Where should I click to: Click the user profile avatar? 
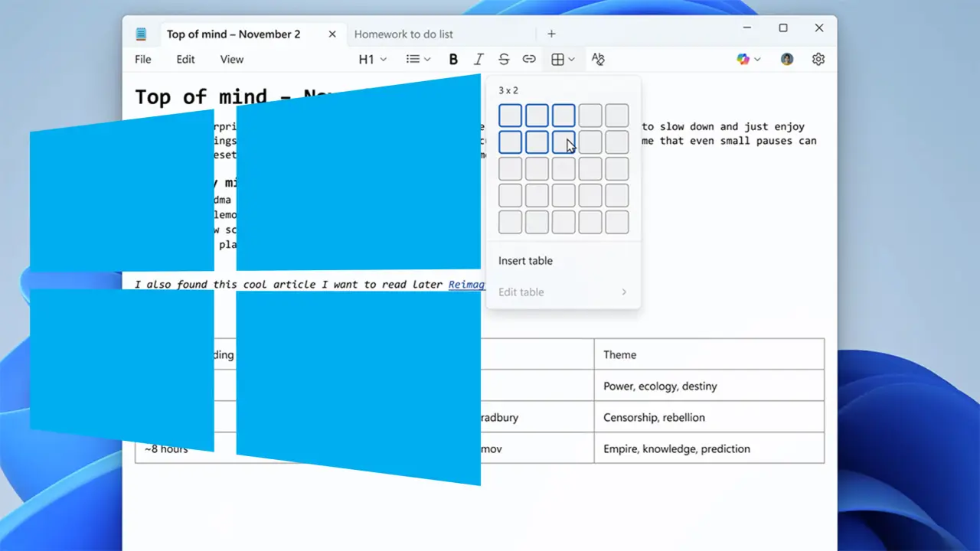tap(787, 59)
